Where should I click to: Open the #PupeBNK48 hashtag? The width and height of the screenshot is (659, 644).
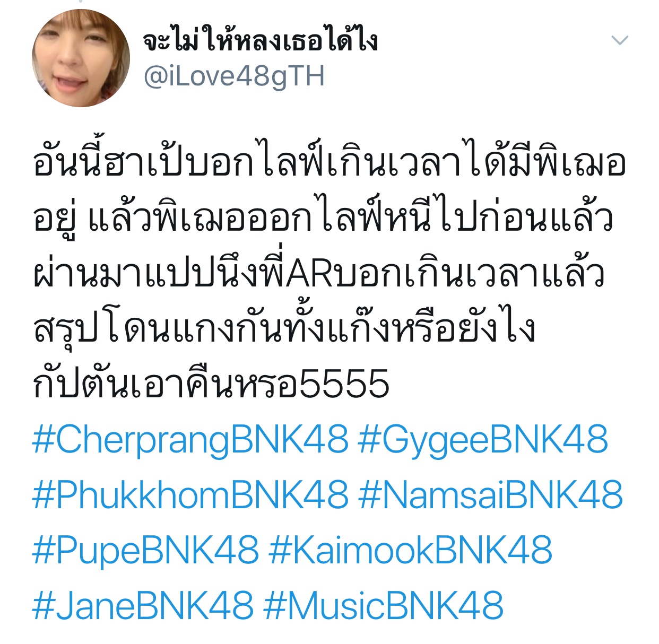click(x=145, y=551)
